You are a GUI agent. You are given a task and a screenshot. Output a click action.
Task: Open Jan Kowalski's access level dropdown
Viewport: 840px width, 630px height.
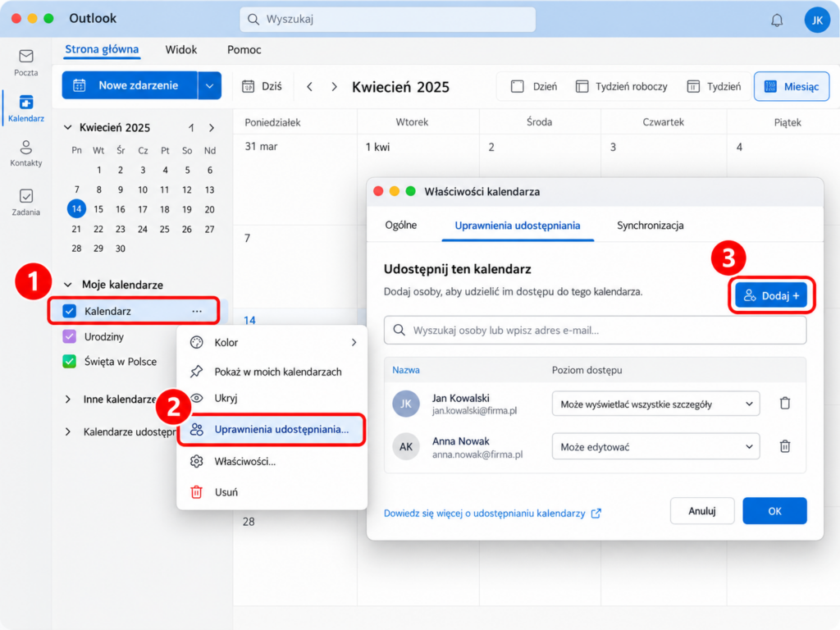pos(655,404)
